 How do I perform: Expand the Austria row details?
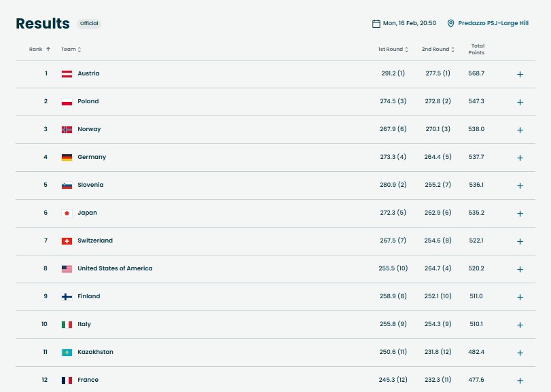coord(520,74)
